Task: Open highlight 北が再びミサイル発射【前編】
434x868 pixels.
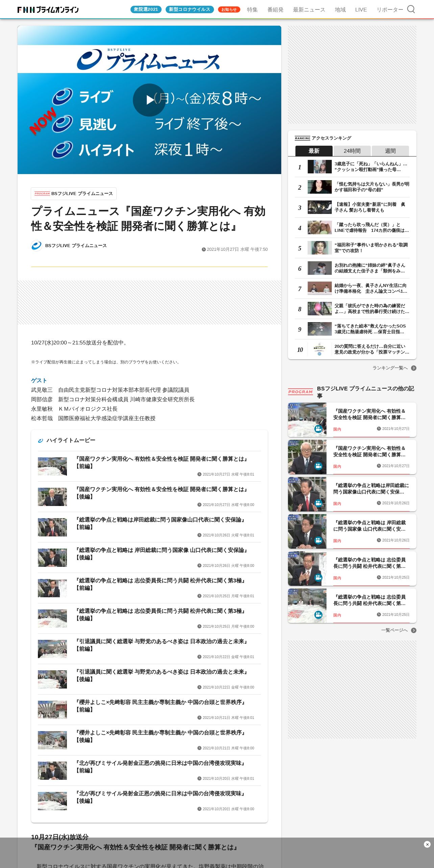Action: click(x=149, y=771)
